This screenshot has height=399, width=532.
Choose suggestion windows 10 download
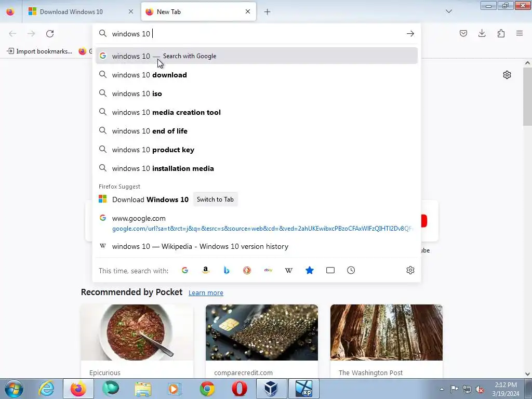click(257, 75)
